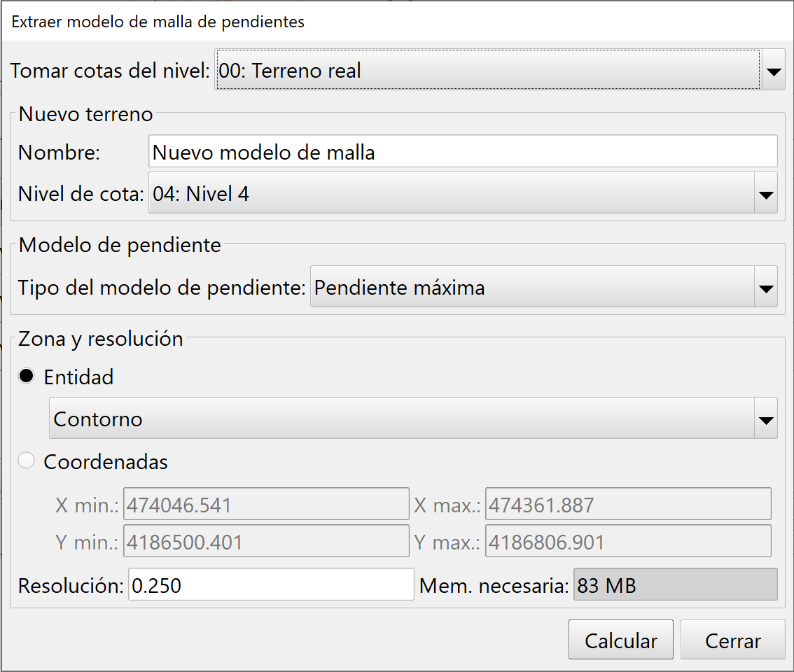Select the Entidad radio button
This screenshot has height=672, width=794.
pyautogui.click(x=26, y=376)
